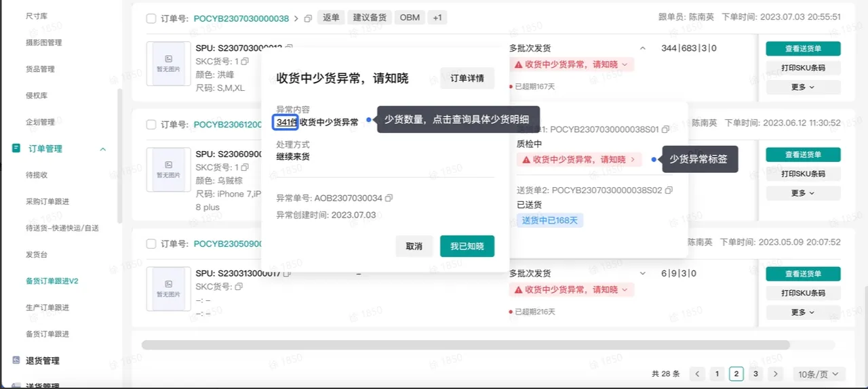868x389 pixels.
Task: Collapse 多批次发货 in the first order row
Action: [643, 48]
